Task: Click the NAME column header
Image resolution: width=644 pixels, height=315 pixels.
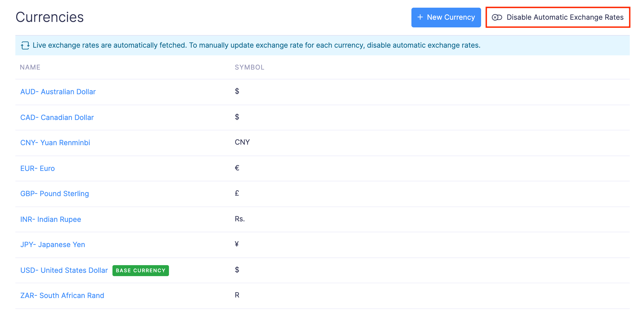Action: coord(30,67)
